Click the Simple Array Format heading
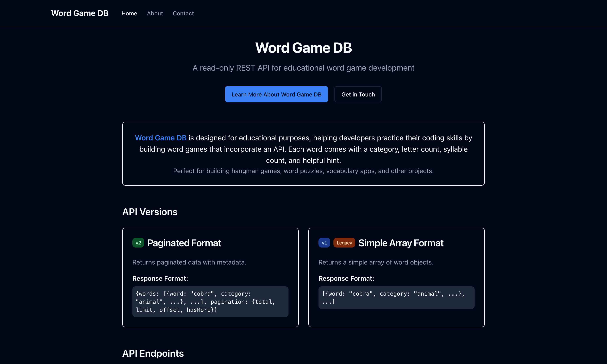Screen dimensions: 607x364 coord(401,243)
